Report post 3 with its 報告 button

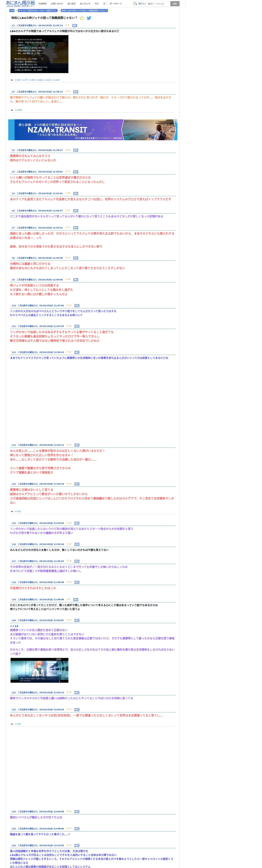(76, 150)
